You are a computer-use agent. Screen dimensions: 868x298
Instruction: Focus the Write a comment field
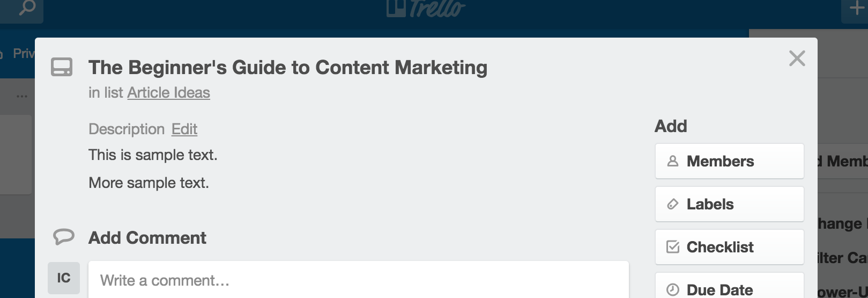(358, 280)
